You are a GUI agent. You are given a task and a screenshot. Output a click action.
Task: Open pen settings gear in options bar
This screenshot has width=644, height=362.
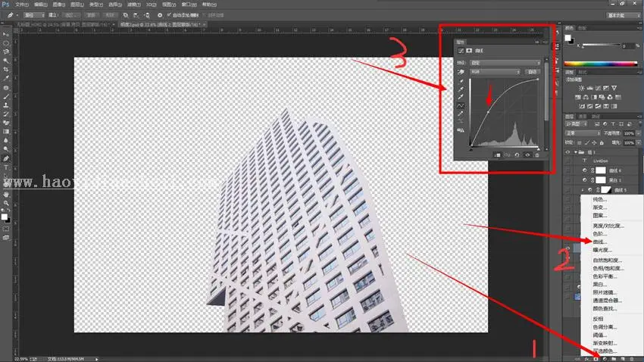click(x=160, y=15)
